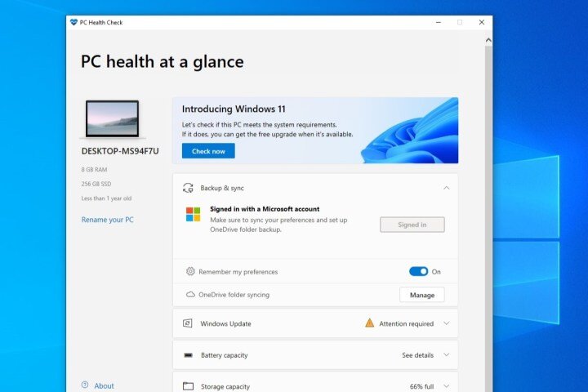Expand the Battery capacity section
The width and height of the screenshot is (588, 392).
point(446,354)
